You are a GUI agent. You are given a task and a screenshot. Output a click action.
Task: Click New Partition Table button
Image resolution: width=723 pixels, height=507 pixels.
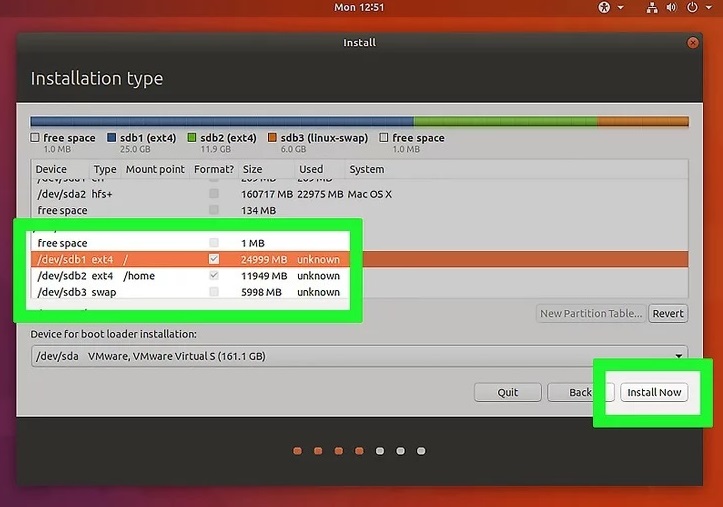[x=591, y=313]
